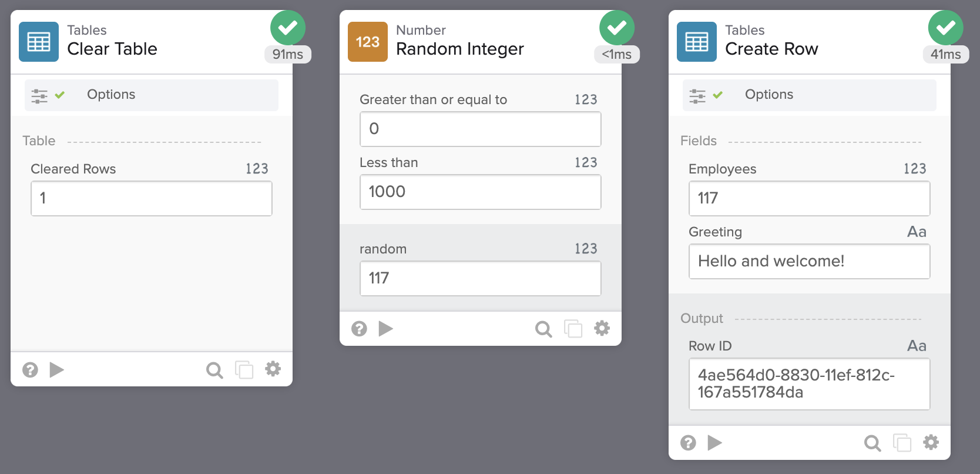Click the Greeting input field
The width and height of the screenshot is (980, 474).
809,261
